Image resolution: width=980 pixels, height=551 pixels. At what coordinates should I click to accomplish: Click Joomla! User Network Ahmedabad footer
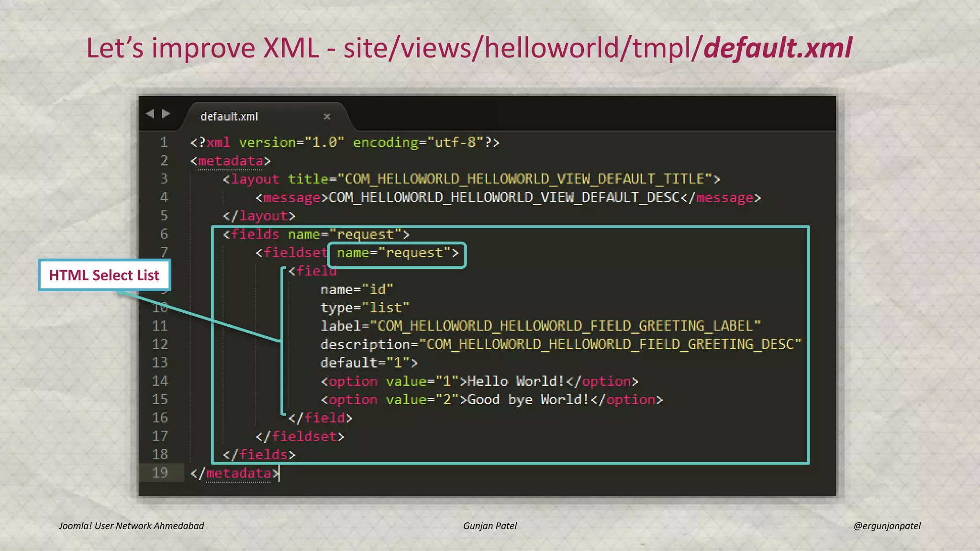click(131, 526)
